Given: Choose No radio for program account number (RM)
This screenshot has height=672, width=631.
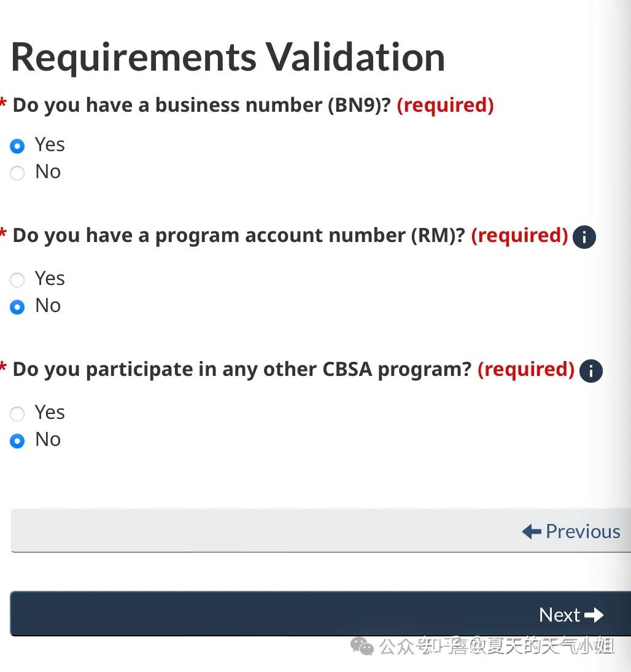Looking at the screenshot, I should coord(17,307).
